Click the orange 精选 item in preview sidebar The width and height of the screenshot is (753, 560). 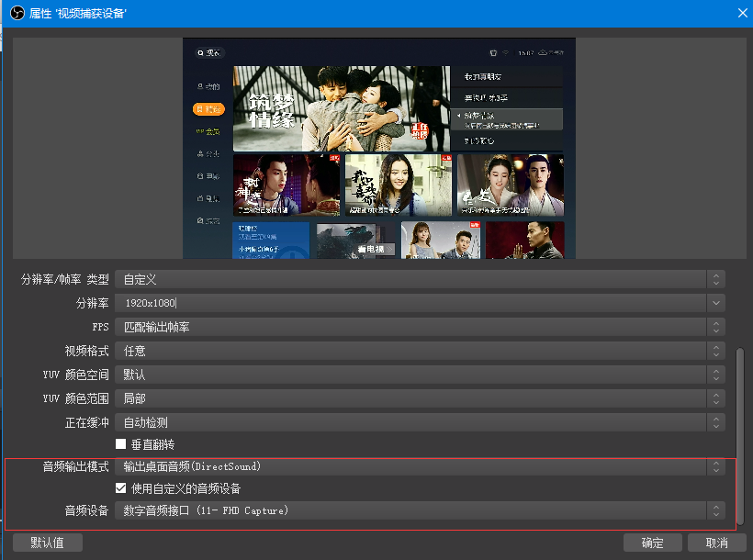click(208, 109)
